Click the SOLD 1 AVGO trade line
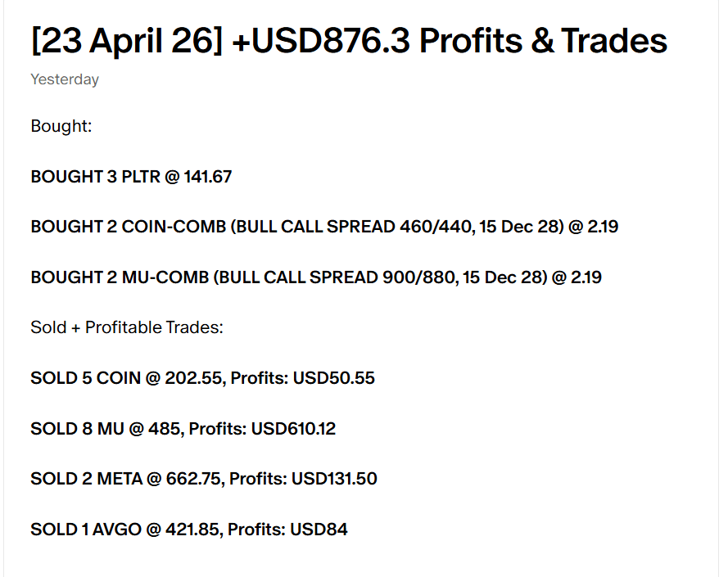Viewport: 728px width, 577px height. coord(189,530)
